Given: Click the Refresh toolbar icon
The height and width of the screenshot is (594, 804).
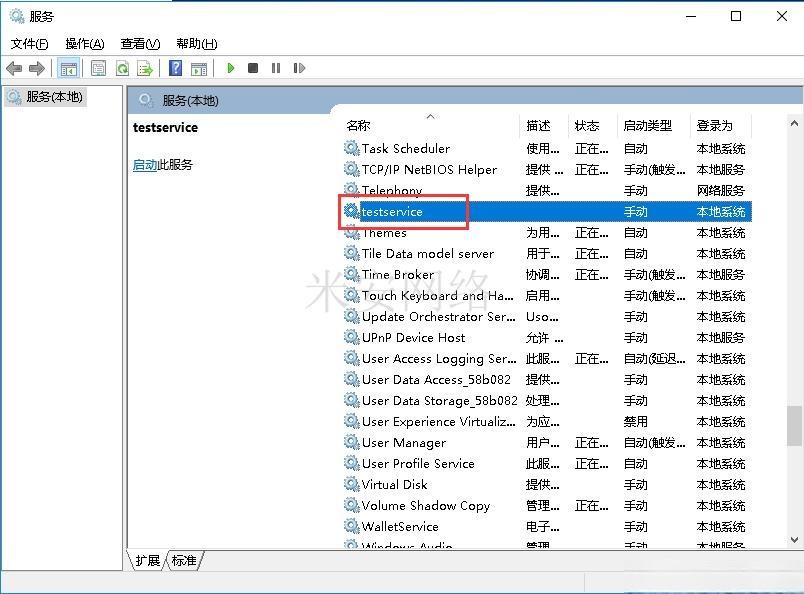Looking at the screenshot, I should 122,68.
